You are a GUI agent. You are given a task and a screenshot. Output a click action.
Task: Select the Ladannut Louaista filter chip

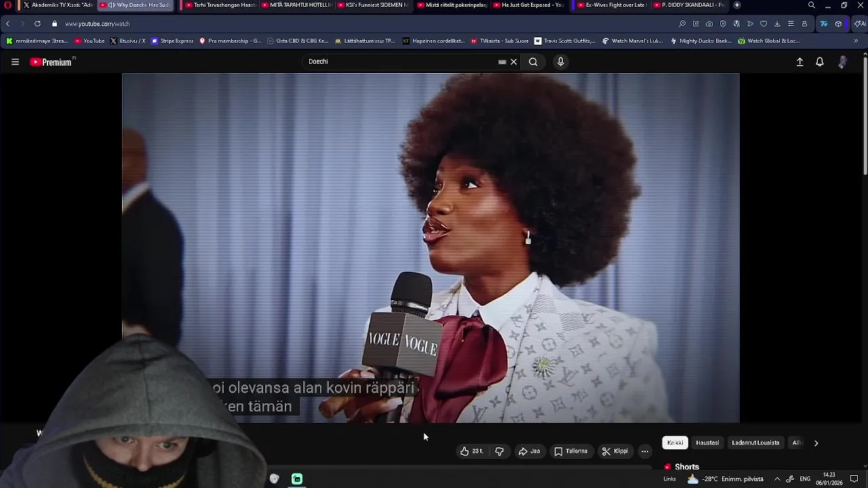click(755, 443)
